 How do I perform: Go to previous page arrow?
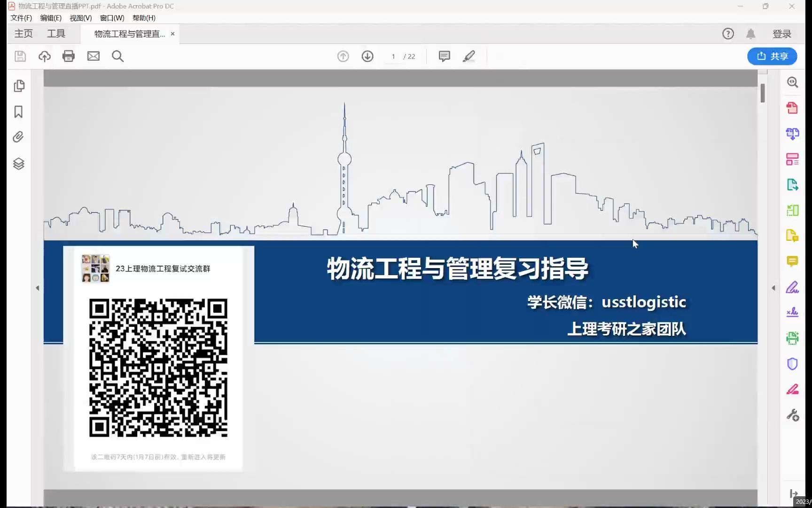(343, 56)
